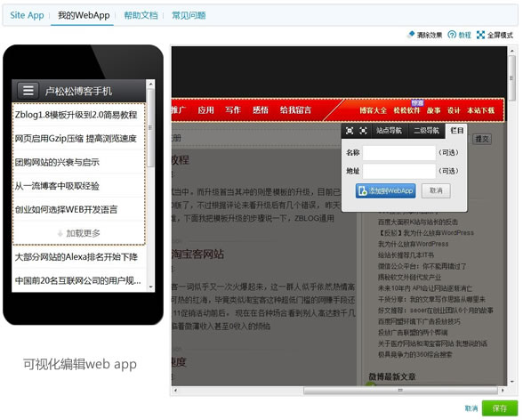
Task: Click 故事 in the red nav bar
Action: 434,110
